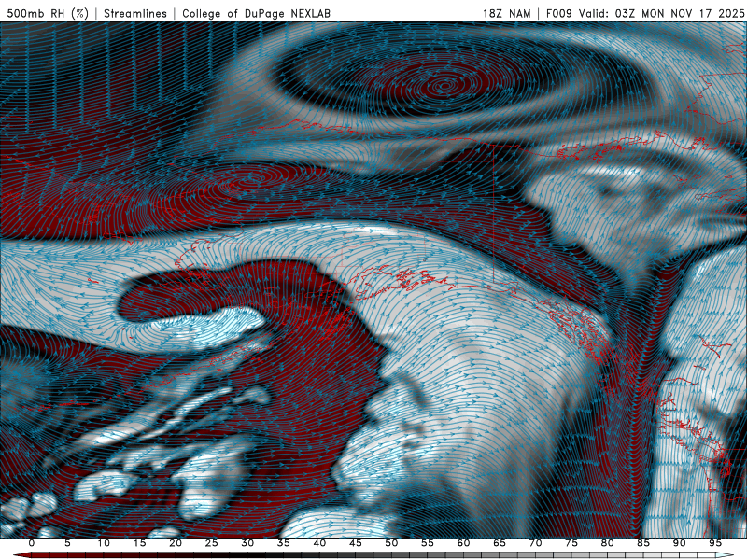Click the '40' colorbar label
747x560 pixels.
[319, 543]
